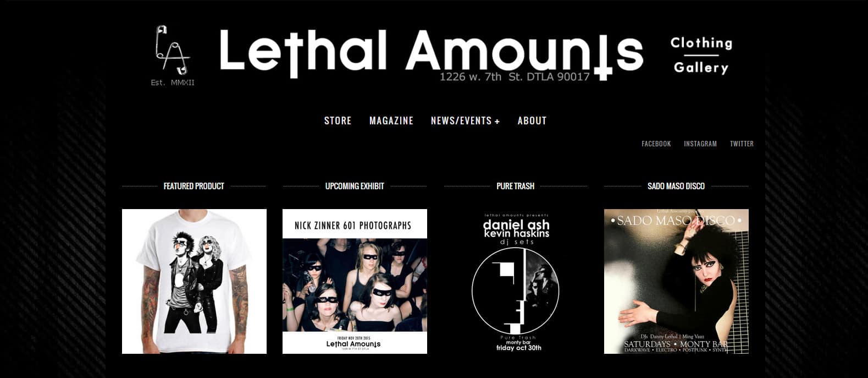
Task: Select the Clothing link in header
Action: point(701,43)
